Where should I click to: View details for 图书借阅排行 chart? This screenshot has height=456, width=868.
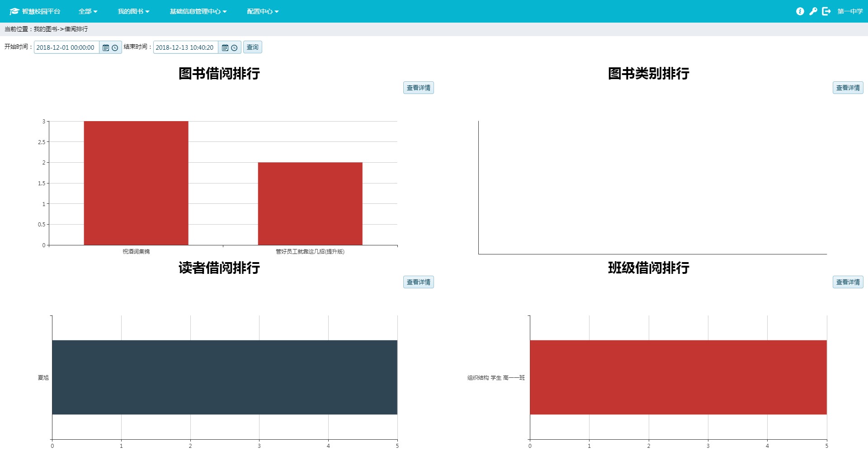tap(418, 88)
